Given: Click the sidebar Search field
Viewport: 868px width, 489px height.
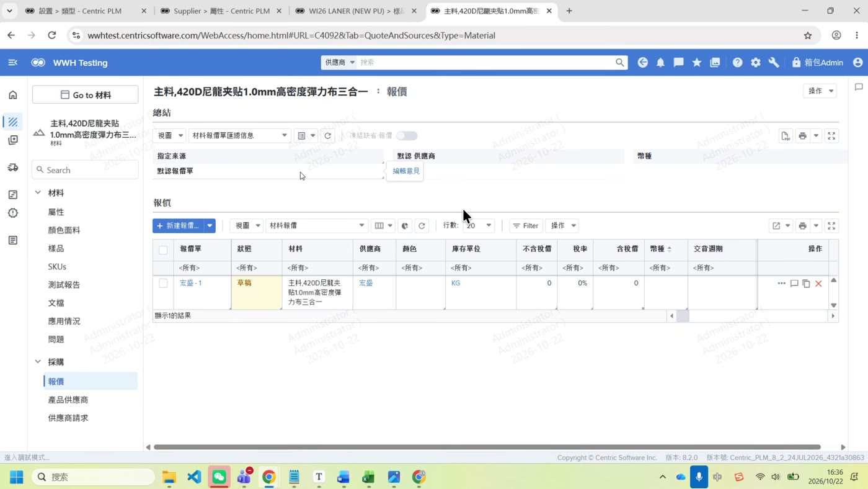Looking at the screenshot, I should click(x=86, y=170).
